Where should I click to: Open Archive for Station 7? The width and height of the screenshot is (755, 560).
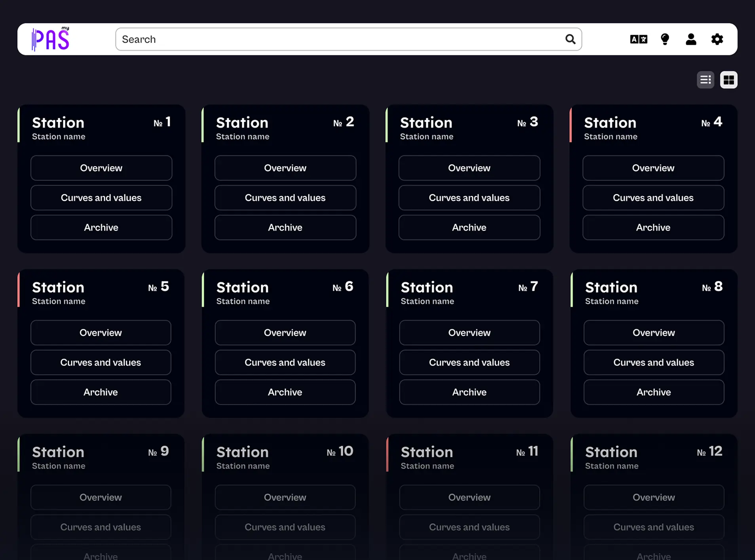pos(470,392)
